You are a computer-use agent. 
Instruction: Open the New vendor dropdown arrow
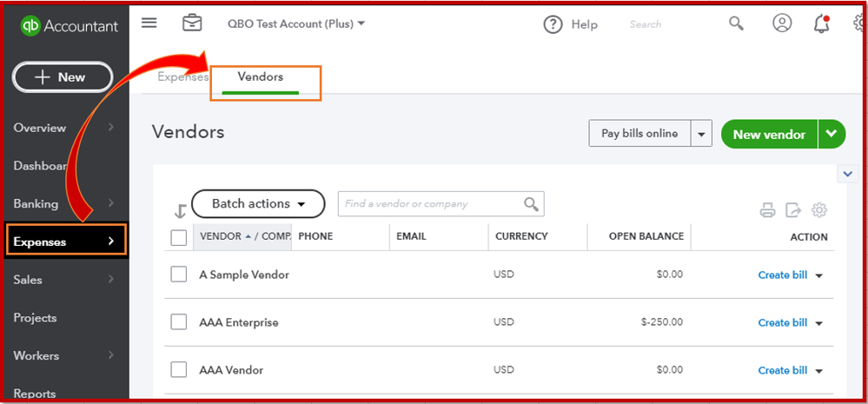click(x=832, y=134)
